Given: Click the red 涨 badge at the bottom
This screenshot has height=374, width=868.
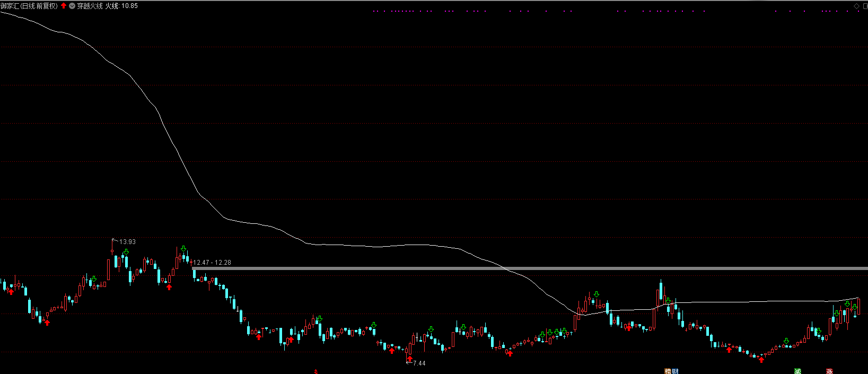Looking at the screenshot, I should 829,371.
